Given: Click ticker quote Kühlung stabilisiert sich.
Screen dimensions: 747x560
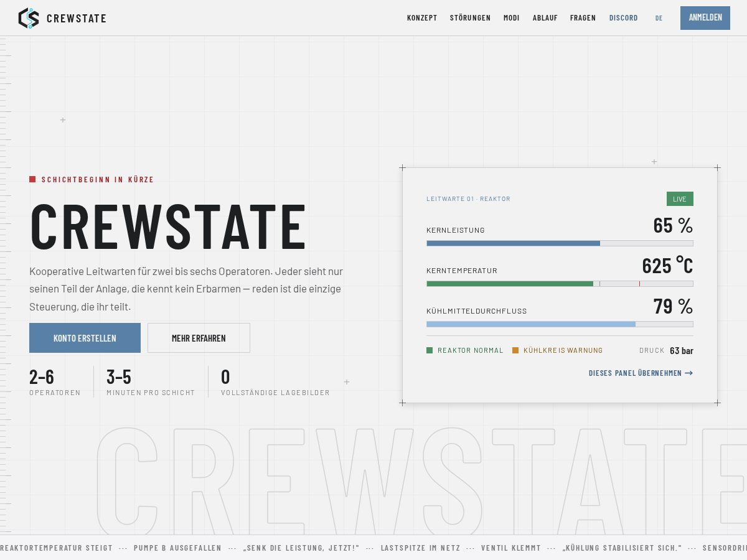Looking at the screenshot, I should click(x=622, y=548).
